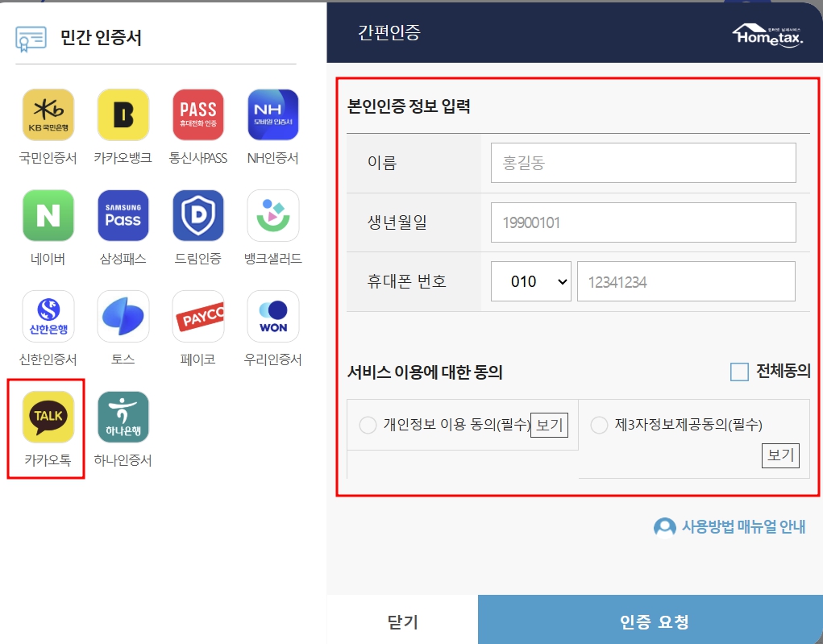Select the 하나인증서 certificate icon
The width and height of the screenshot is (823, 644).
coord(123,418)
